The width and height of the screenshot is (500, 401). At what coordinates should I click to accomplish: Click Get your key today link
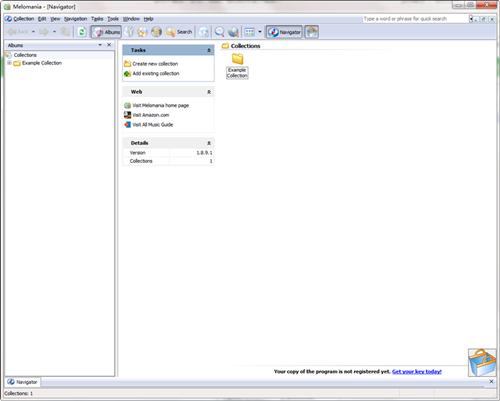417,372
